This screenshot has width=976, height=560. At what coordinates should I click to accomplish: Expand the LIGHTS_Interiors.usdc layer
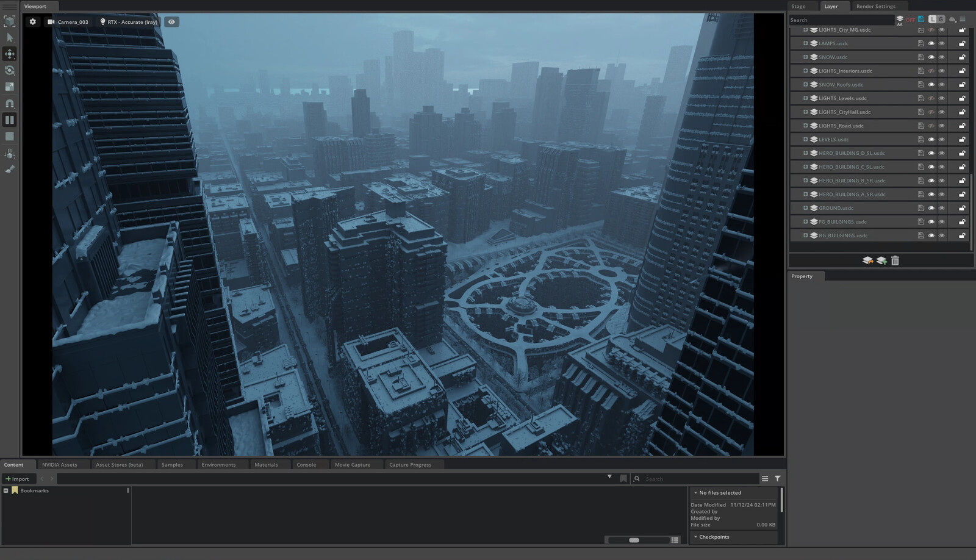tap(805, 71)
